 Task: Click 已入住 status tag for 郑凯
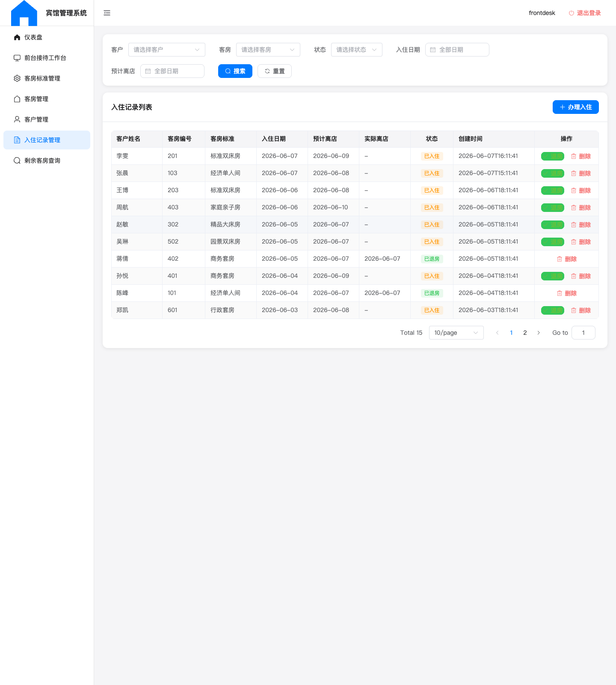[432, 310]
